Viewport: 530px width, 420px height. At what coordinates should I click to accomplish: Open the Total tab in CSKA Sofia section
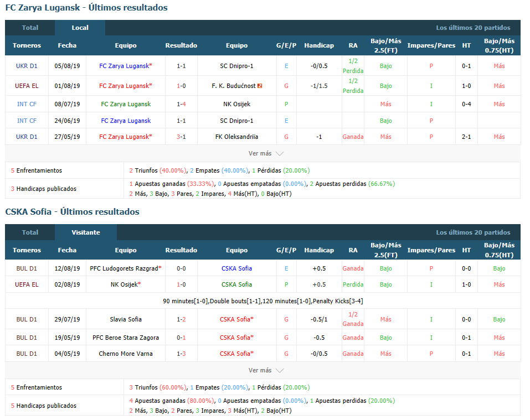30,232
